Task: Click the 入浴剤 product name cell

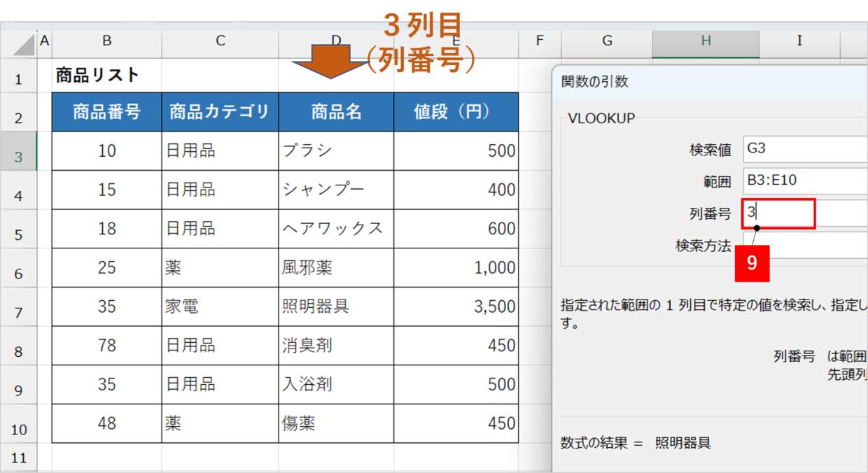Action: click(336, 384)
